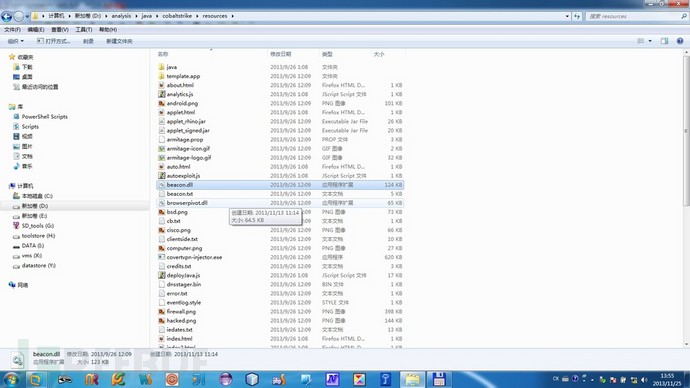Select DATA (I:) drive
This screenshot has width=690, height=388.
point(28,245)
